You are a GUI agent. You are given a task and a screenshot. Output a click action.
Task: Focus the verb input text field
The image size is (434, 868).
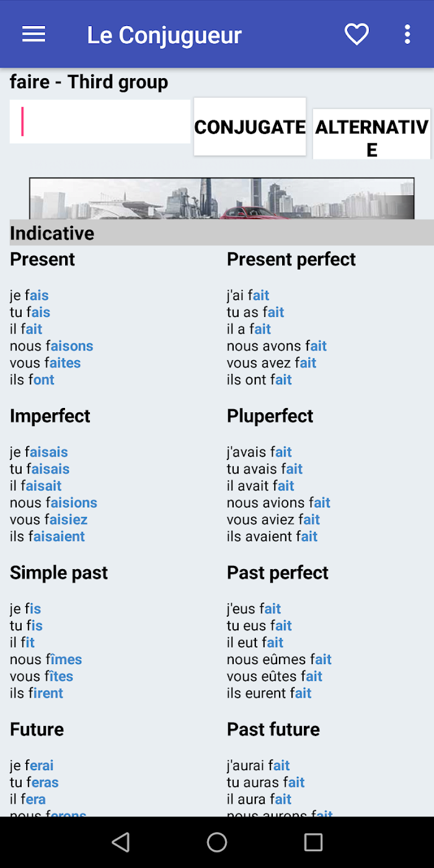point(100,122)
